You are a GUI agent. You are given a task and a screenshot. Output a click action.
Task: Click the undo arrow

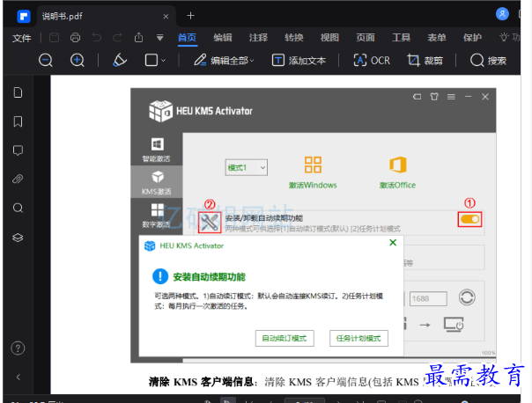click(x=97, y=37)
